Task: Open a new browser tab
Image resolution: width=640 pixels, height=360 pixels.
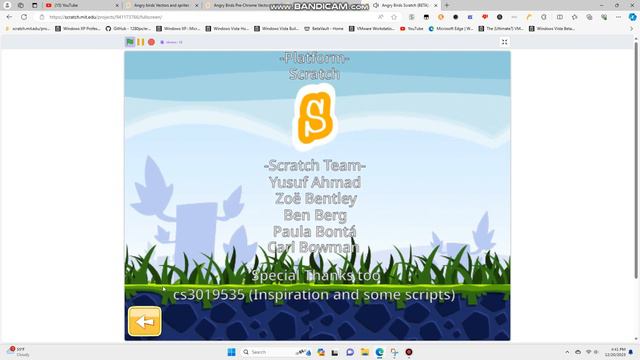Action: [x=447, y=5]
